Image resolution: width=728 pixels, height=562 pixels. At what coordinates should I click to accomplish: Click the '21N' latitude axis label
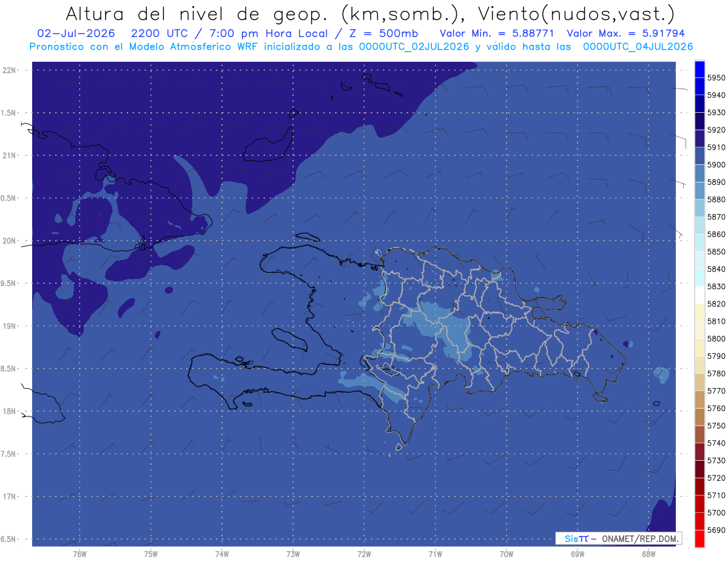(10, 155)
